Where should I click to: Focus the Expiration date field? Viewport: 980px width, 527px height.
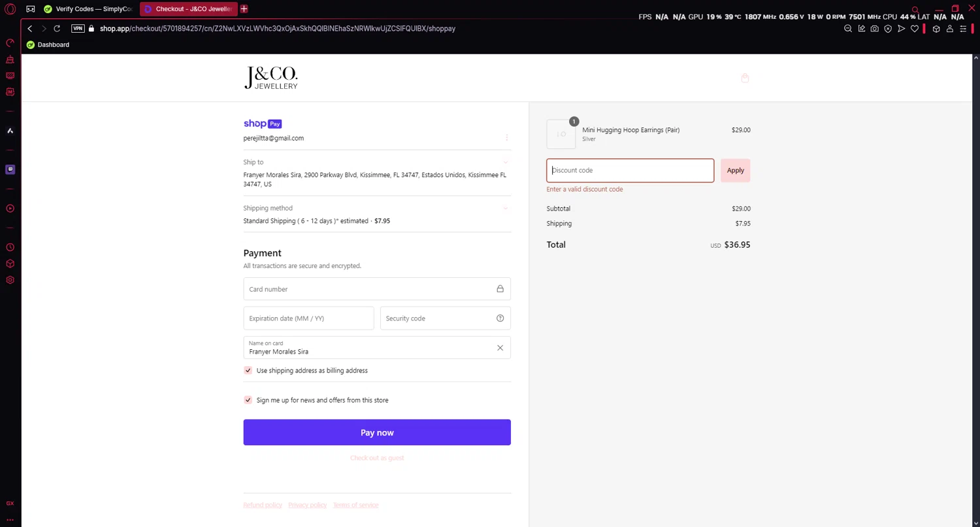(309, 318)
